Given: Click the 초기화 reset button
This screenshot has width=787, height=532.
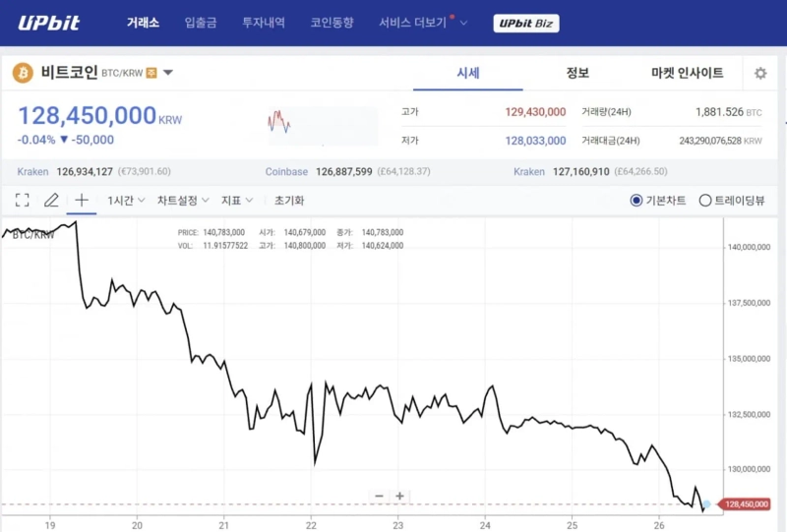Looking at the screenshot, I should (289, 200).
